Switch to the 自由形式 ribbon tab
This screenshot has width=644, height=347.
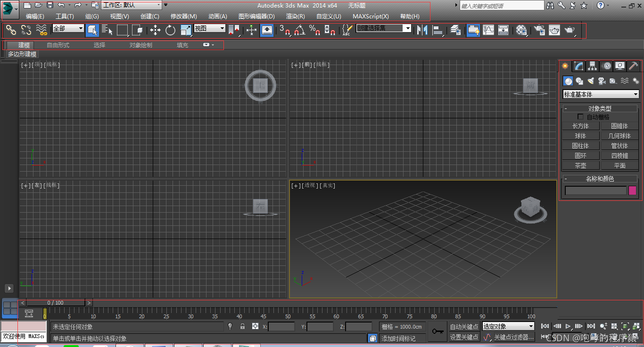(x=58, y=45)
